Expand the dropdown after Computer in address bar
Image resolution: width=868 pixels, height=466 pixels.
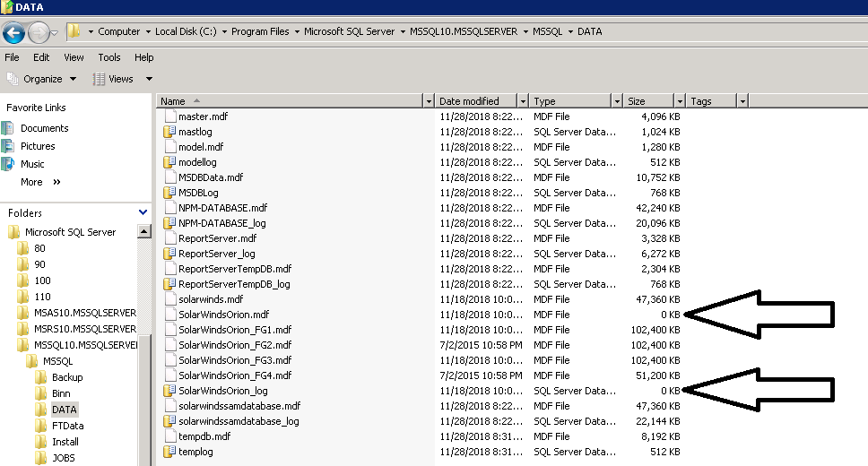[x=148, y=32]
